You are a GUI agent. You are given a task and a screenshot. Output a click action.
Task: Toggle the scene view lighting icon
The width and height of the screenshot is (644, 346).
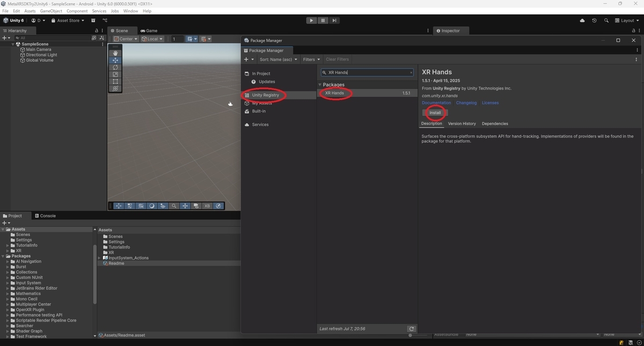152,205
